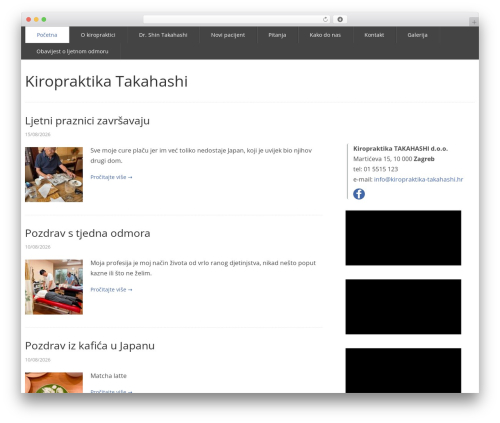Screen dimensions: 500x423
Task: Reload the page using the refresh icon
Action: [x=325, y=19]
